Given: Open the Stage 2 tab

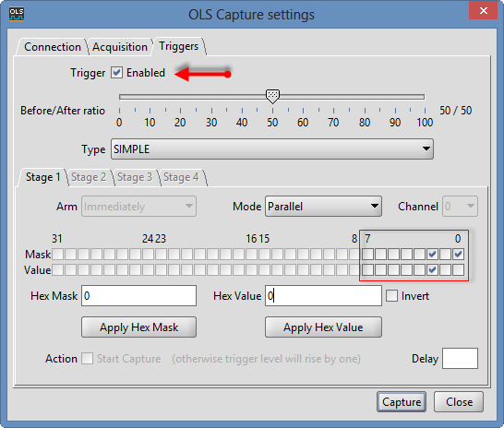Looking at the screenshot, I should pyautogui.click(x=89, y=177).
